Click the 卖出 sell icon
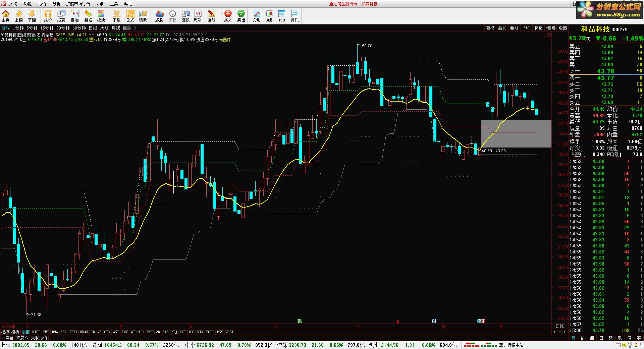 point(241,16)
